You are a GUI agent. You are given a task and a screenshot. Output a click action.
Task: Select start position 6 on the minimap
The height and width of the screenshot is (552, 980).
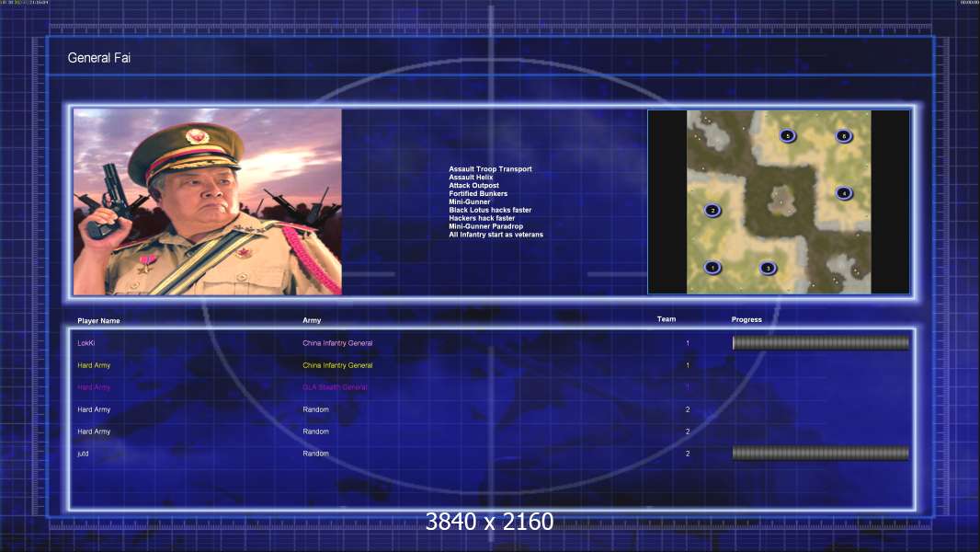coord(844,135)
